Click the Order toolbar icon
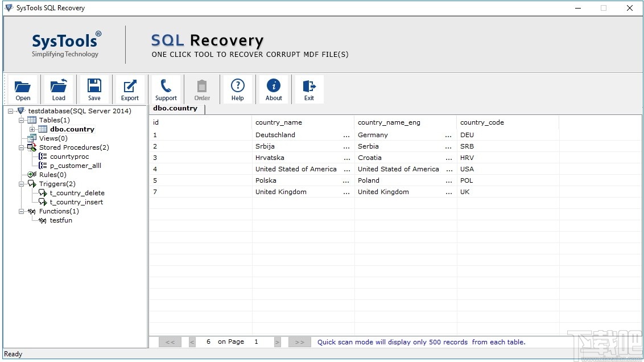This screenshot has height=362, width=644. point(202,89)
